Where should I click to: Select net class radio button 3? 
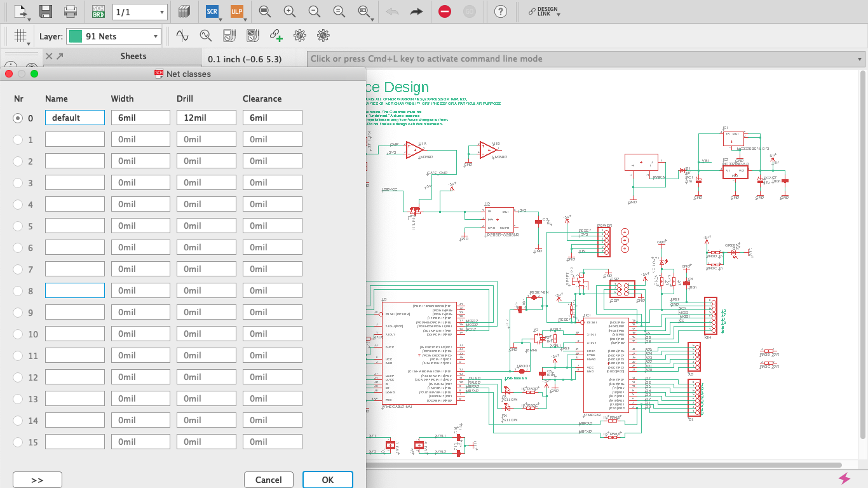point(18,182)
